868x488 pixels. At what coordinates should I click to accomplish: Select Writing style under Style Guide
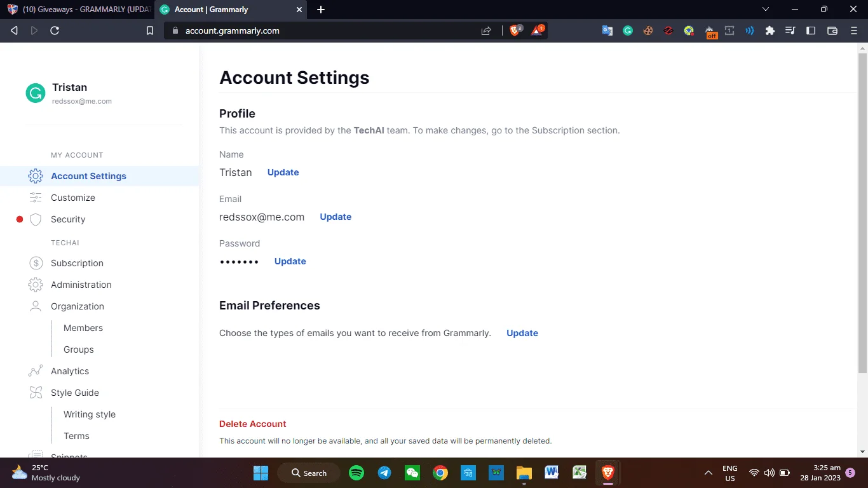point(90,414)
